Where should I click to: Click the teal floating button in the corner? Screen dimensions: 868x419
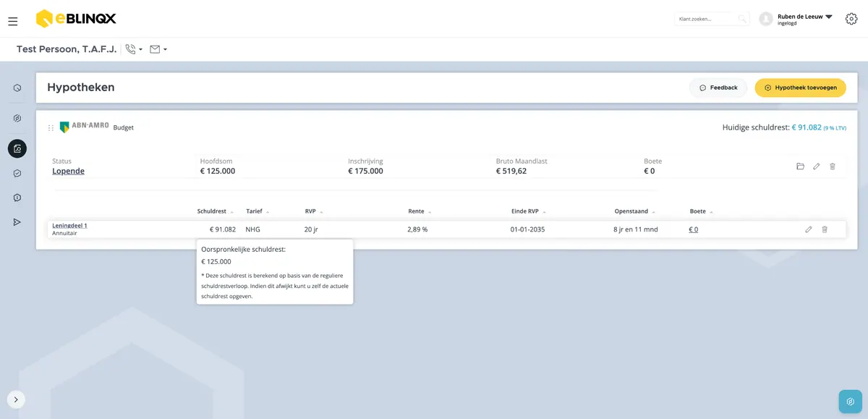coord(851,402)
